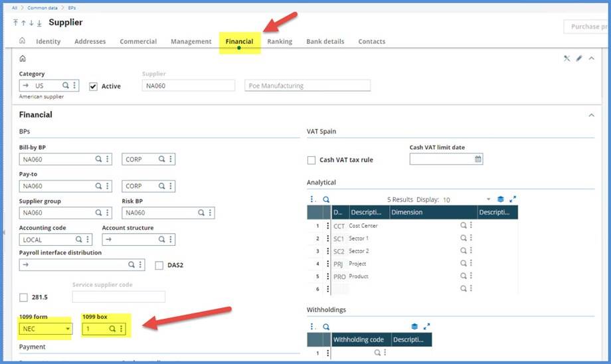The height and width of the screenshot is (364, 611).
Task: Expand the Analytical grid to full screen
Action: pos(512,199)
